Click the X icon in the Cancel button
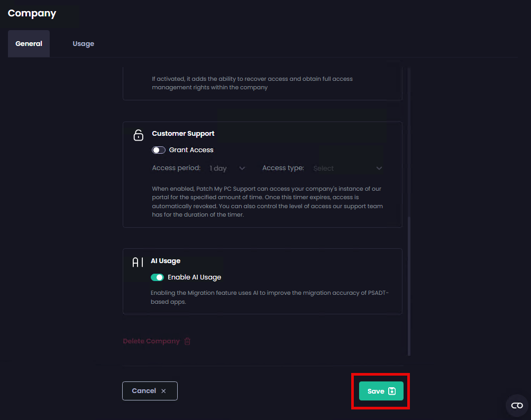Image resolution: width=531 pixels, height=420 pixels. point(163,391)
